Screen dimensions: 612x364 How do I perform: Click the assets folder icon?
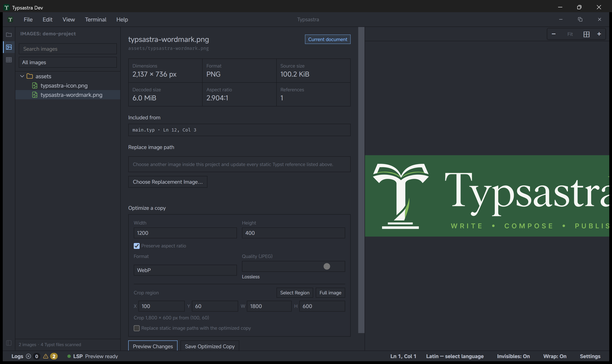(30, 76)
